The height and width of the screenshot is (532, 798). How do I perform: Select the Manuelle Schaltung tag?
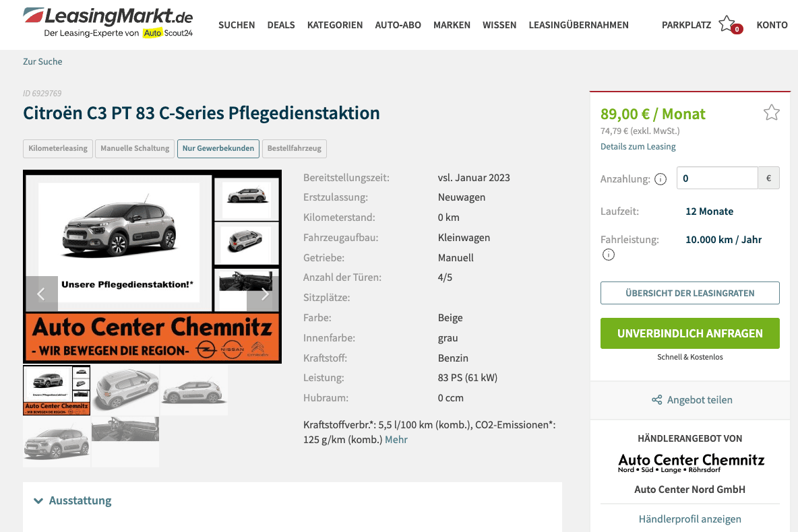[x=135, y=149]
